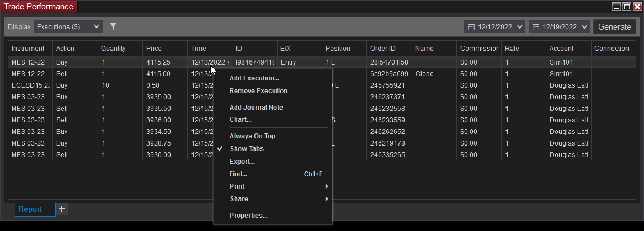Close the Trade Performance window
This screenshot has height=231, width=644.
coord(637,7)
